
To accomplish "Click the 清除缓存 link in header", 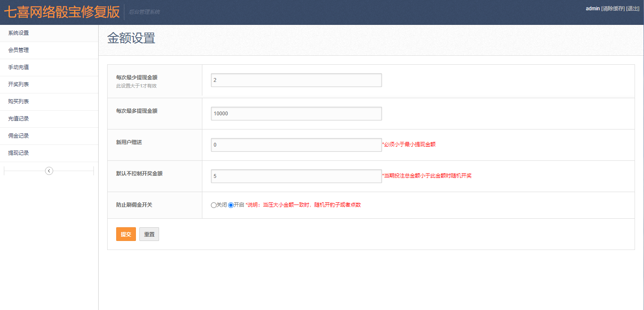I will 613,9.
